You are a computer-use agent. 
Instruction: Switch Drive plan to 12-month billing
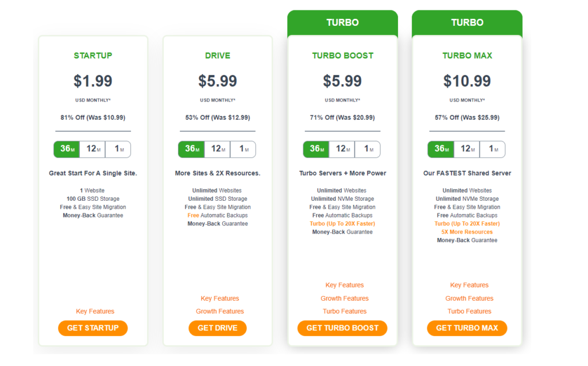(x=217, y=149)
